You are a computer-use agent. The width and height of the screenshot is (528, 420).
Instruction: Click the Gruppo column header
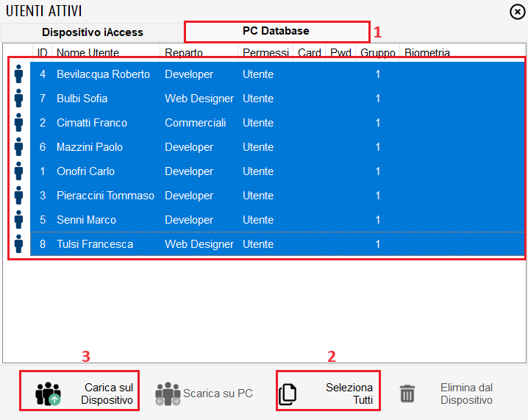point(378,53)
